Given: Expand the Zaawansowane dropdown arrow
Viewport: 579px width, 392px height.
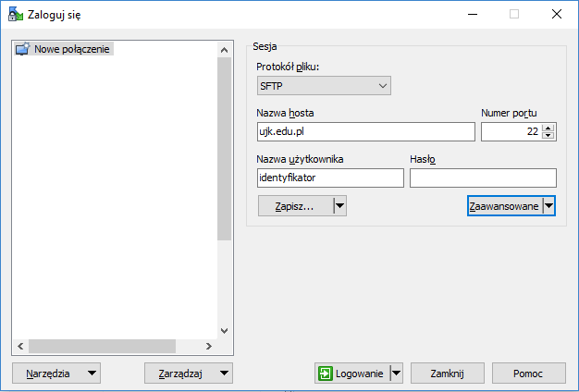Looking at the screenshot, I should [548, 206].
